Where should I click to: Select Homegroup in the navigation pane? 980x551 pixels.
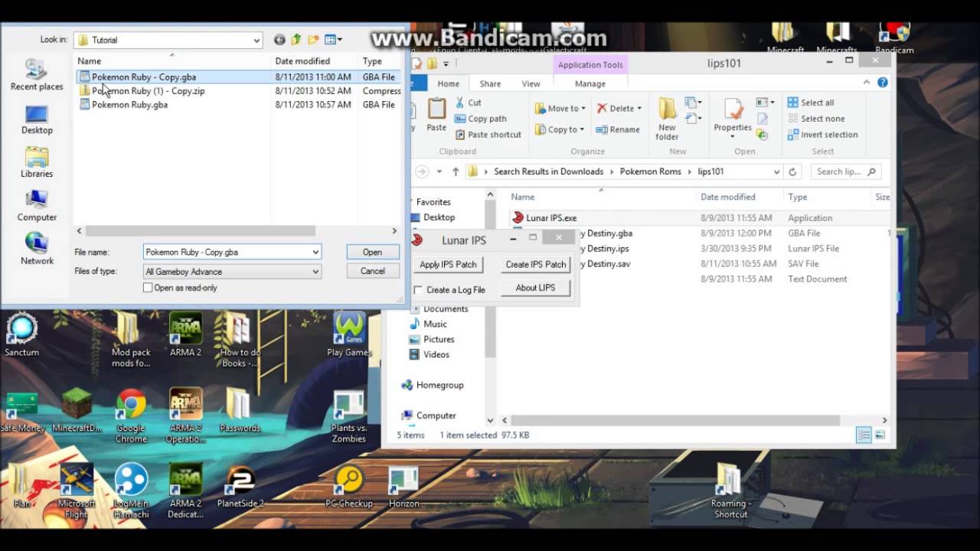(x=433, y=385)
